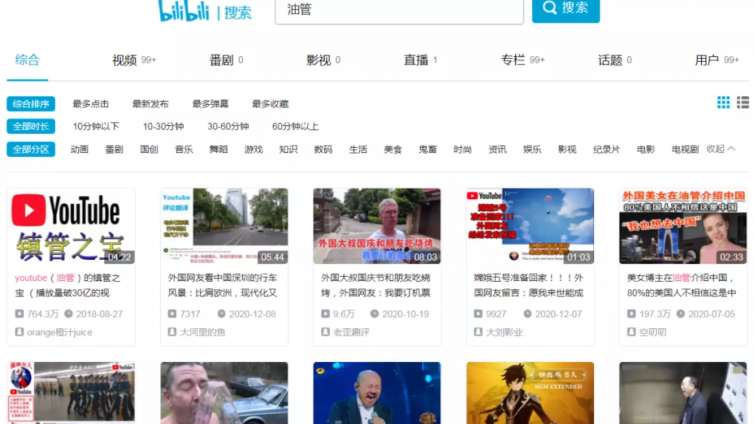Open the 番剧 tab
Image resolution: width=754 pixels, height=424 pixels.
[x=226, y=60]
